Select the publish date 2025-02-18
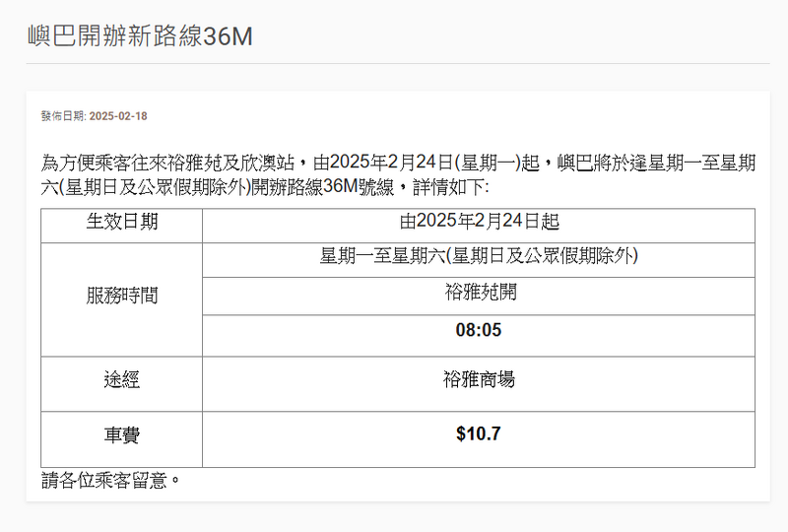Viewport: 788px width, 532px height. pyautogui.click(x=118, y=116)
